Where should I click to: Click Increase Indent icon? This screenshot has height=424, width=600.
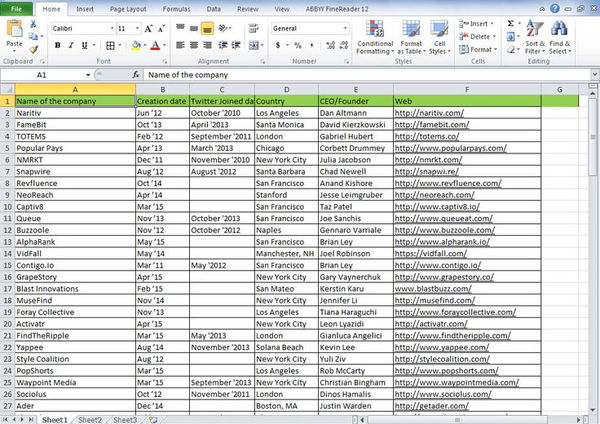(x=236, y=45)
